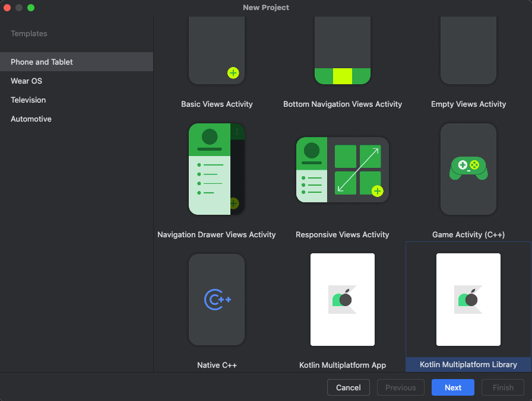Click the Finish button

[503, 387]
